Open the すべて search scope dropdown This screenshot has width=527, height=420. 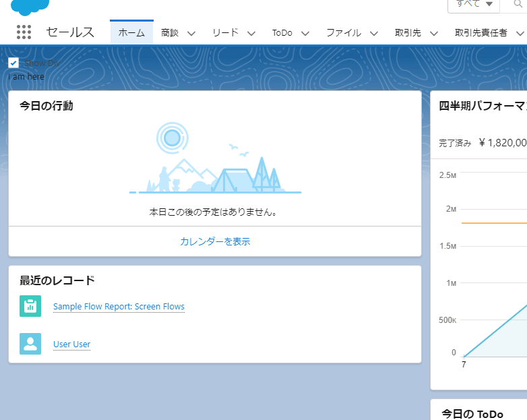474,5
